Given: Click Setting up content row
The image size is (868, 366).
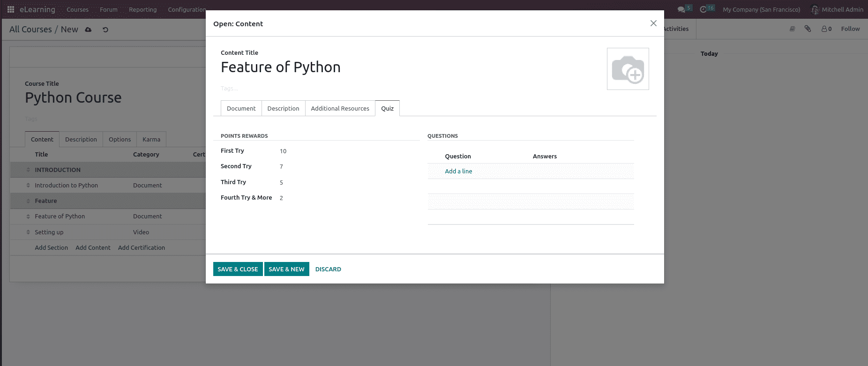Looking at the screenshot, I should pos(108,232).
